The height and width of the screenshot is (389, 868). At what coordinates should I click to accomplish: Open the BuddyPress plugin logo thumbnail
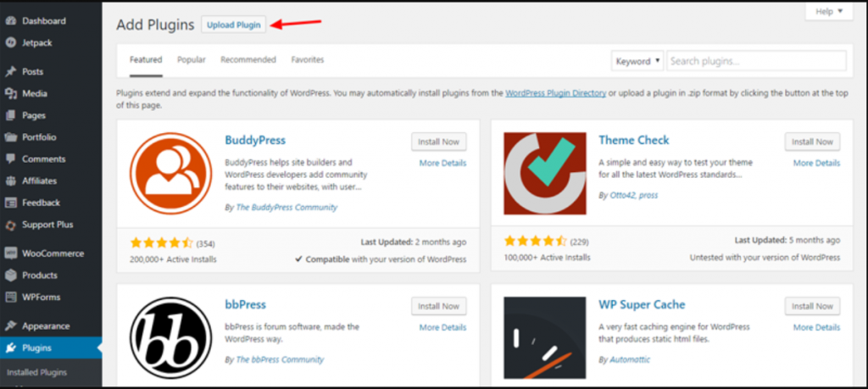[171, 173]
